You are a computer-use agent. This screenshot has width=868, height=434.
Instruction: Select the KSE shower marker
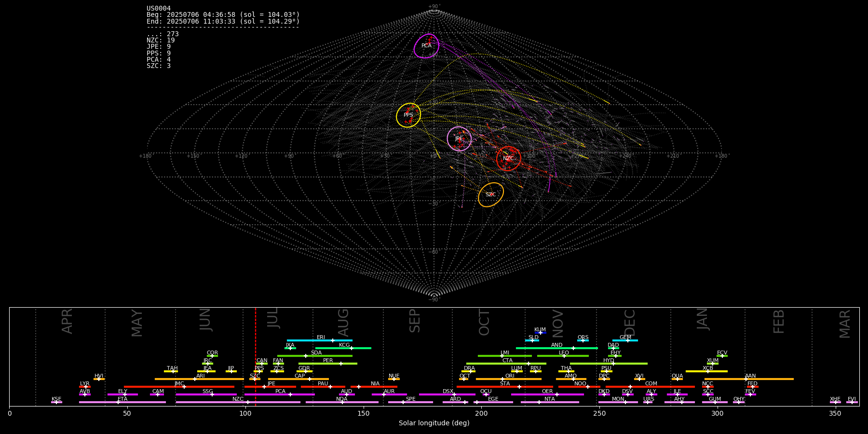56,402
